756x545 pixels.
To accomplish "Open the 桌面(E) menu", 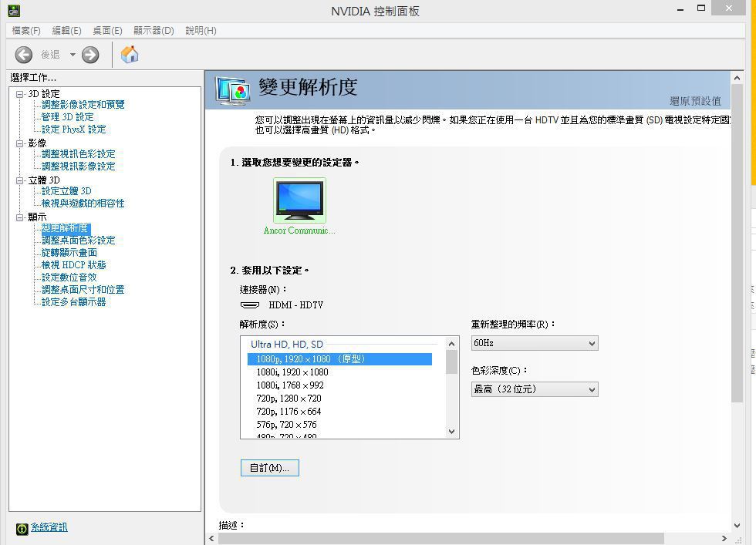I will tap(107, 31).
